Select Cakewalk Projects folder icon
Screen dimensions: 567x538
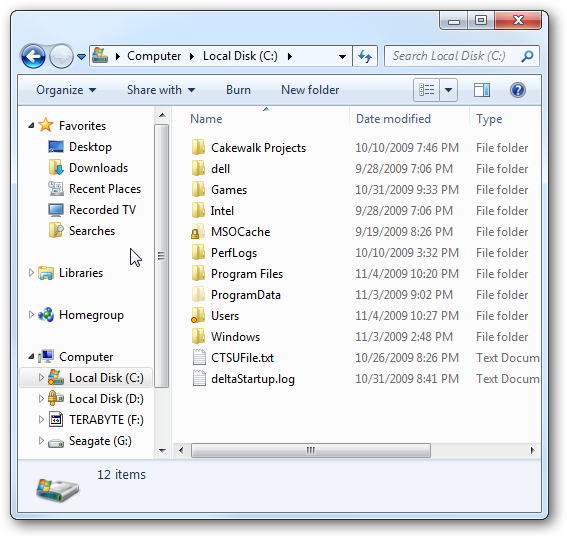coord(198,147)
